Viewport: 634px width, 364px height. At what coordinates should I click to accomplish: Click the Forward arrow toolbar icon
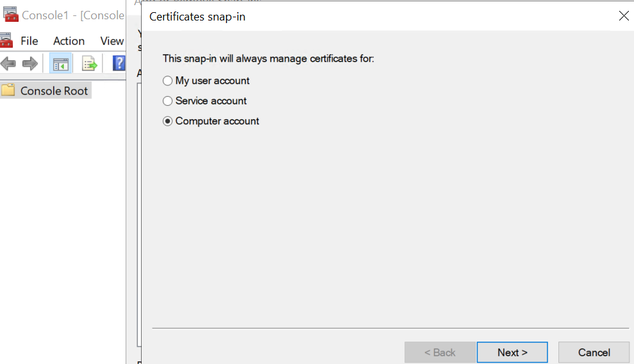pos(30,63)
